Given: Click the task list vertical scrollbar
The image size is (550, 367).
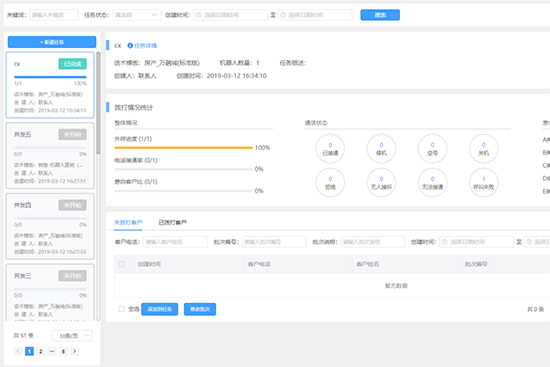Looking at the screenshot, I should click(x=99, y=103).
